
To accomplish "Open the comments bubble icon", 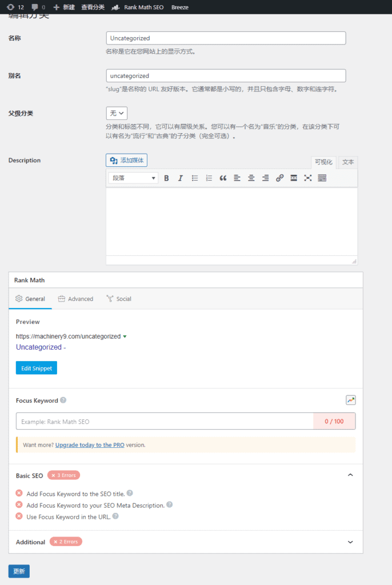I will (38, 7).
